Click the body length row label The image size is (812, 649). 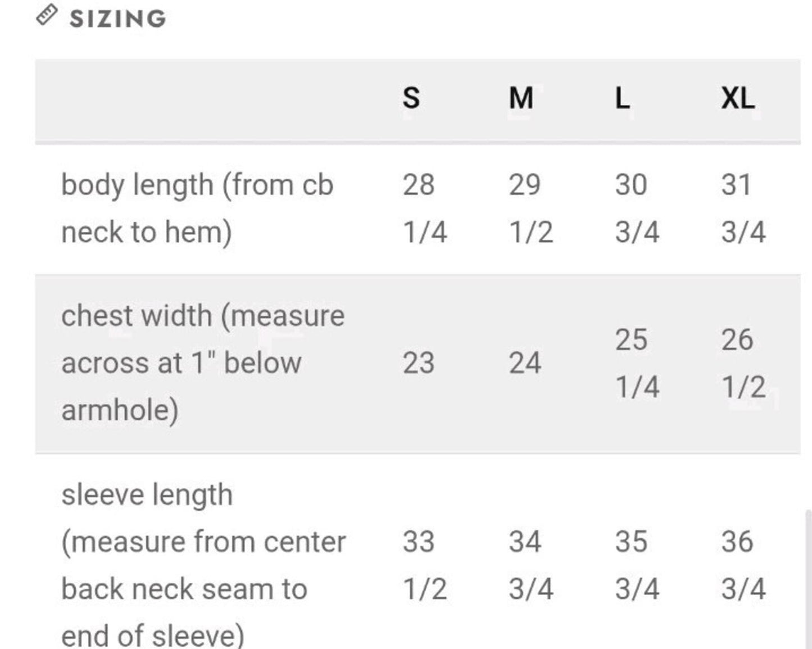[197, 208]
